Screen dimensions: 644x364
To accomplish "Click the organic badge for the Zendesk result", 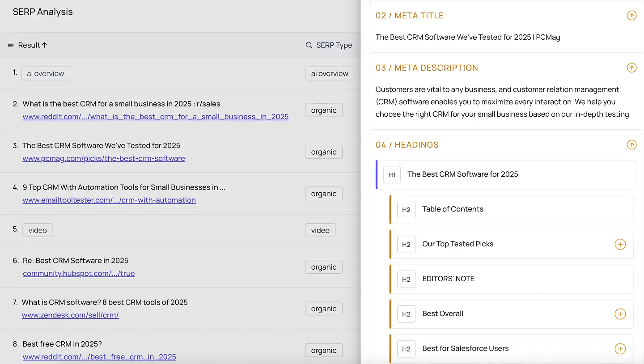I will pos(324,309).
